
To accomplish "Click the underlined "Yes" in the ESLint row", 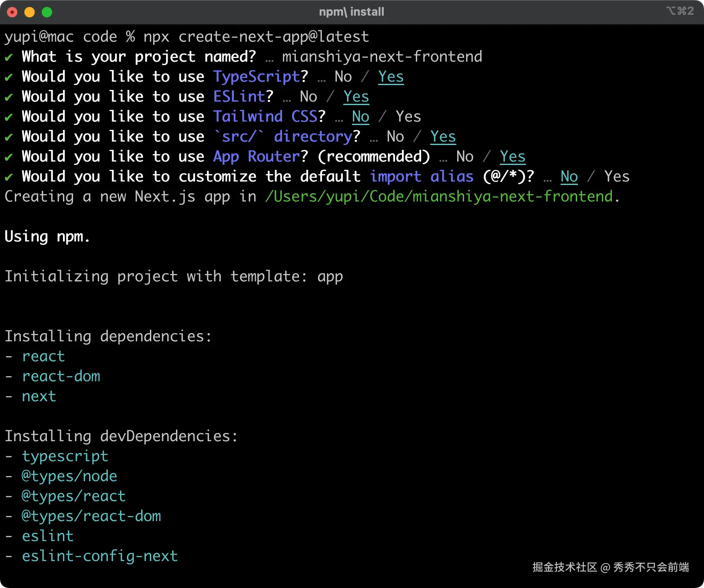I will 356,97.
